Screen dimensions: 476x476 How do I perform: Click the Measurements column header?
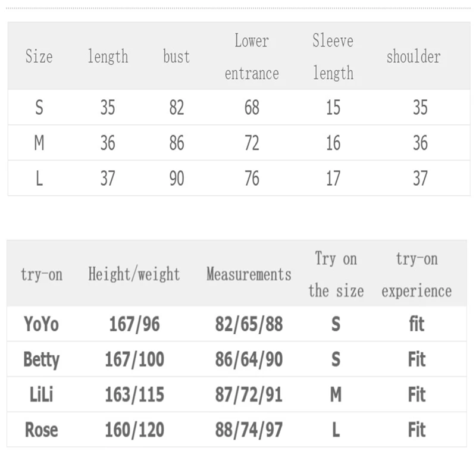[249, 274]
